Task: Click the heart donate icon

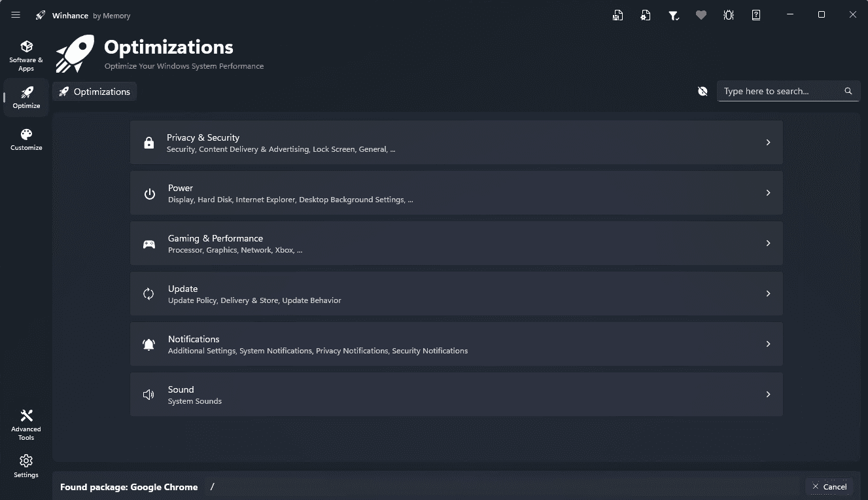Action: [701, 15]
